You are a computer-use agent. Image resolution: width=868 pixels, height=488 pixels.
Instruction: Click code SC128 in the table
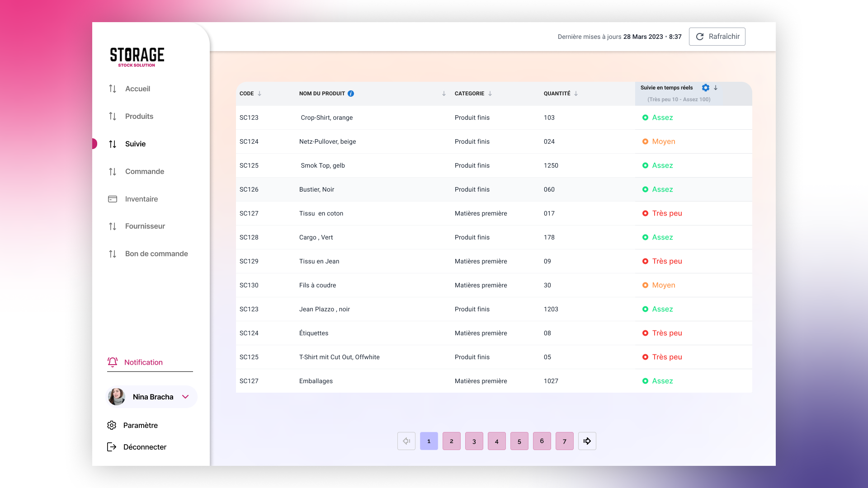coord(249,237)
